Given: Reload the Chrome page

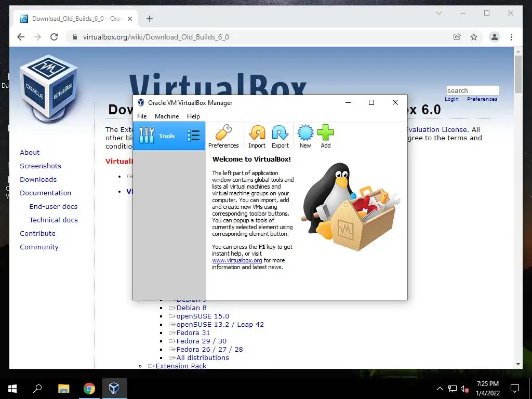Looking at the screenshot, I should tap(54, 37).
